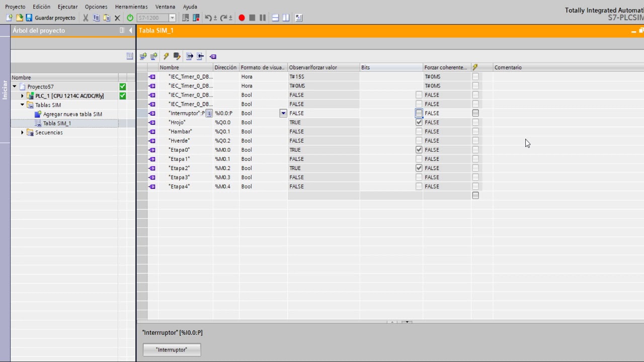The height and width of the screenshot is (362, 644).
Task: Click the export arrow icon in table toolbar
Action: point(189,56)
